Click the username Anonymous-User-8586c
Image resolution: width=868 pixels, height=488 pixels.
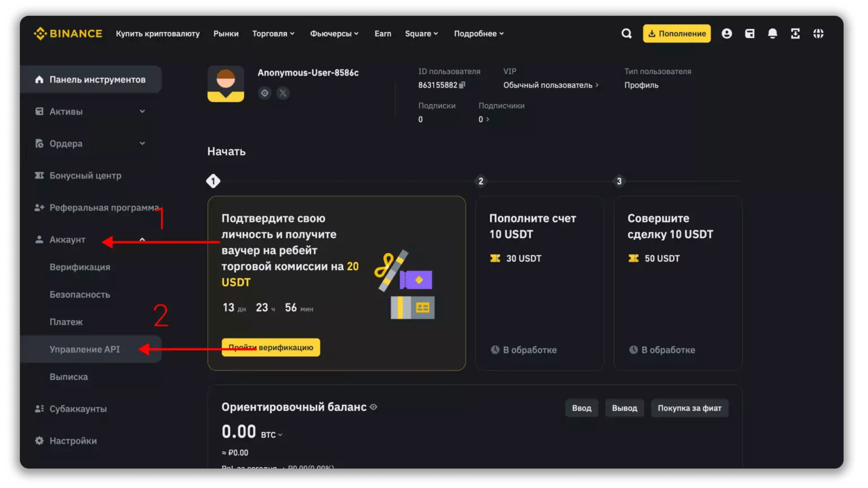pos(308,73)
